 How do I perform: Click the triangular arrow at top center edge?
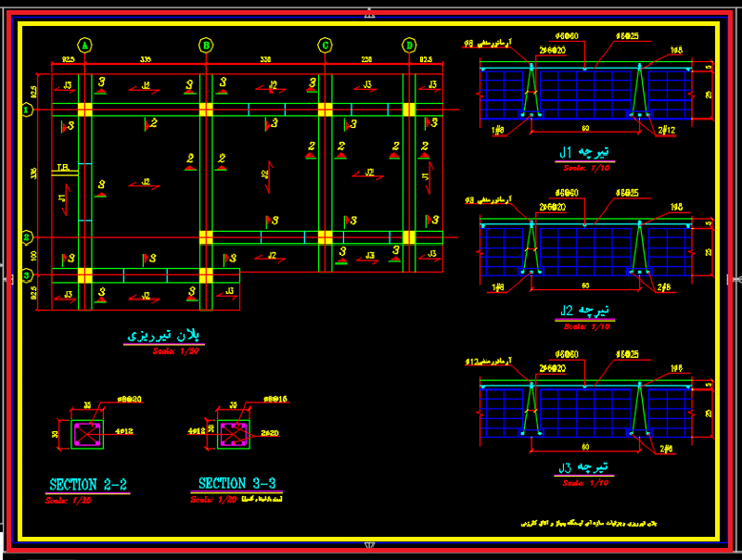pos(369,14)
